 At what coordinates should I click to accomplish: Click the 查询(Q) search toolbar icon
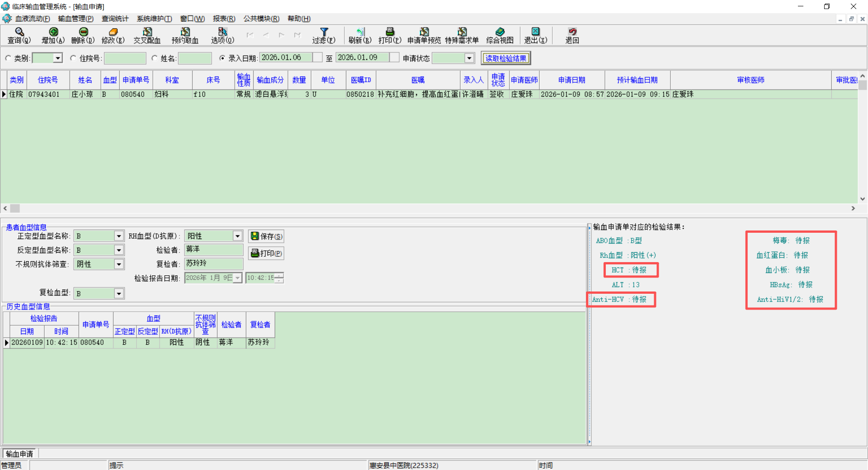tap(19, 35)
